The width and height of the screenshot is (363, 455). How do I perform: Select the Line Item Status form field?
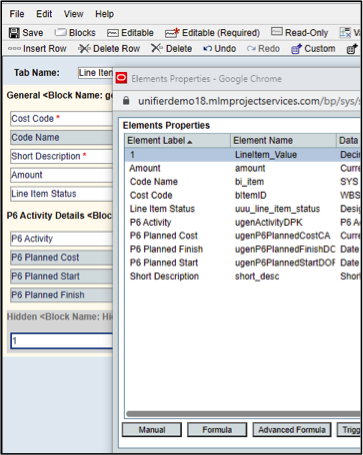click(61, 194)
